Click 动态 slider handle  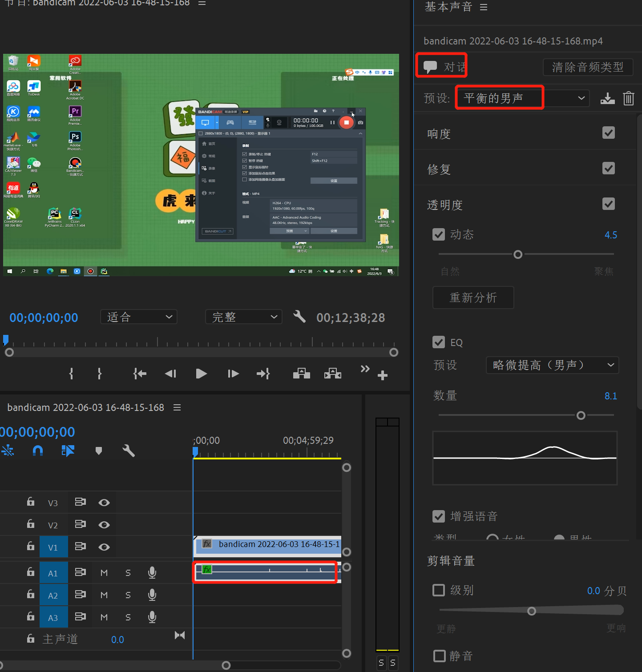pyautogui.click(x=518, y=254)
